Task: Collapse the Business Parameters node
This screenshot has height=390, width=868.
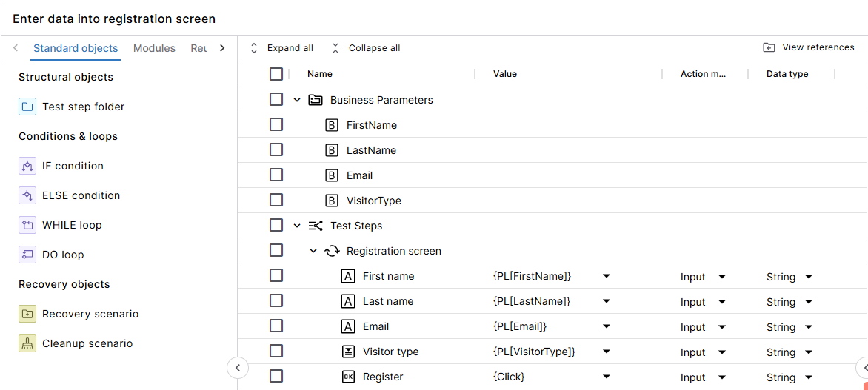Action: [297, 100]
